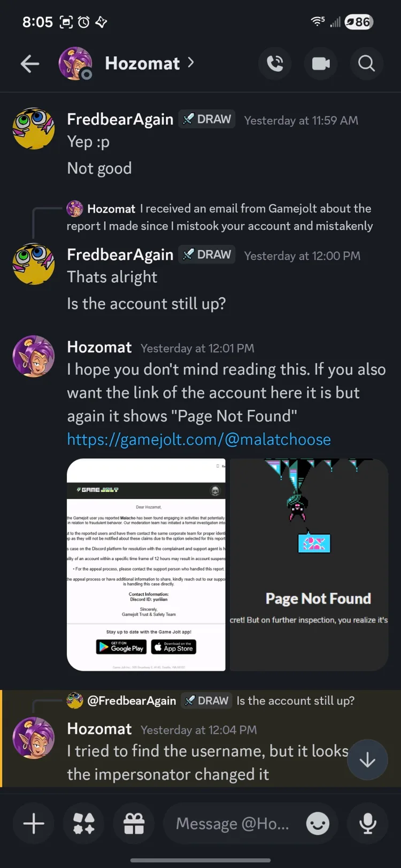
Task: Open the reply preview "Is the account still up?"
Action: (295, 701)
